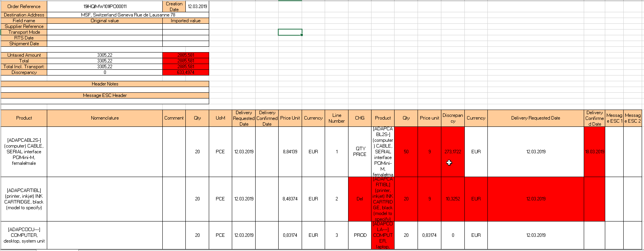This screenshot has width=644, height=251.
Task: Click the price unit 8,48374 cell
Action: (290, 199)
